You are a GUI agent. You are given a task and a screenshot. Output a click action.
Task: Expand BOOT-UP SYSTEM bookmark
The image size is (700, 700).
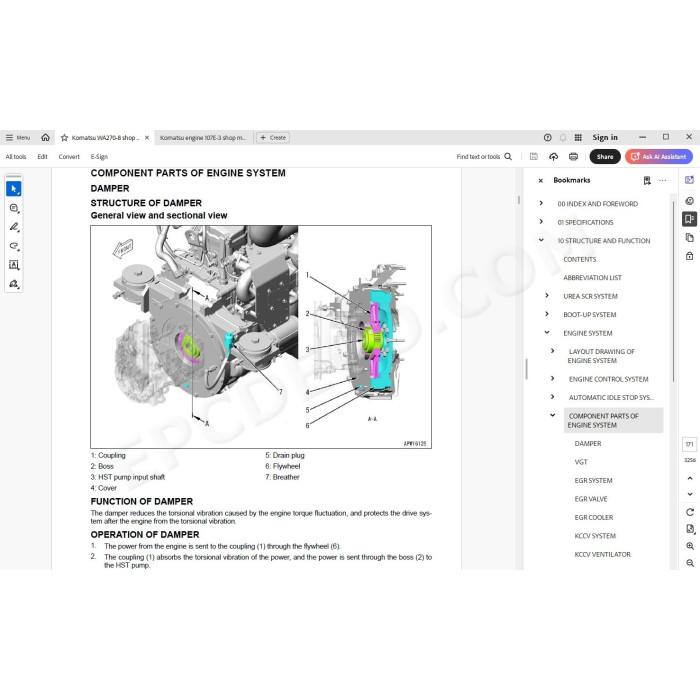pos(547,314)
